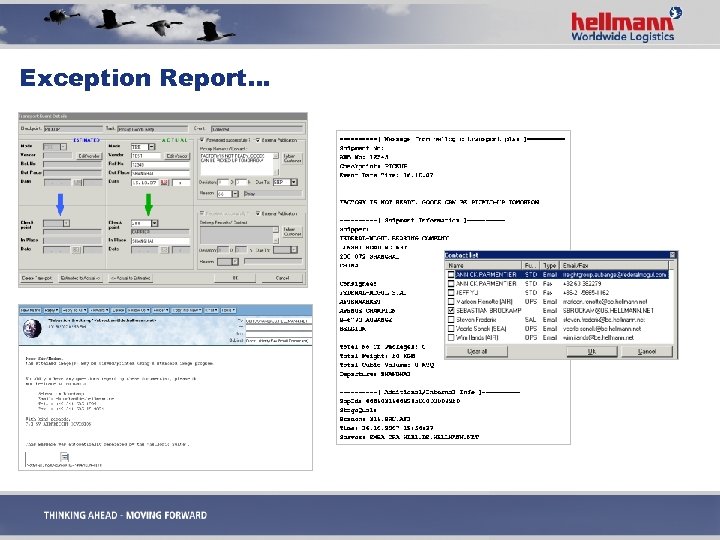
Task: Open the lower Due To dropdown
Action: coord(293,250)
